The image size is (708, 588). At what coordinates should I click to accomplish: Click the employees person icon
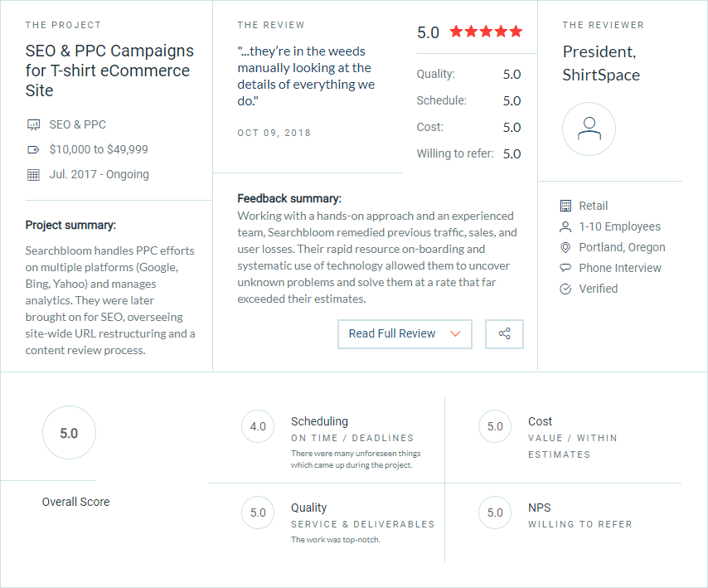point(565,226)
